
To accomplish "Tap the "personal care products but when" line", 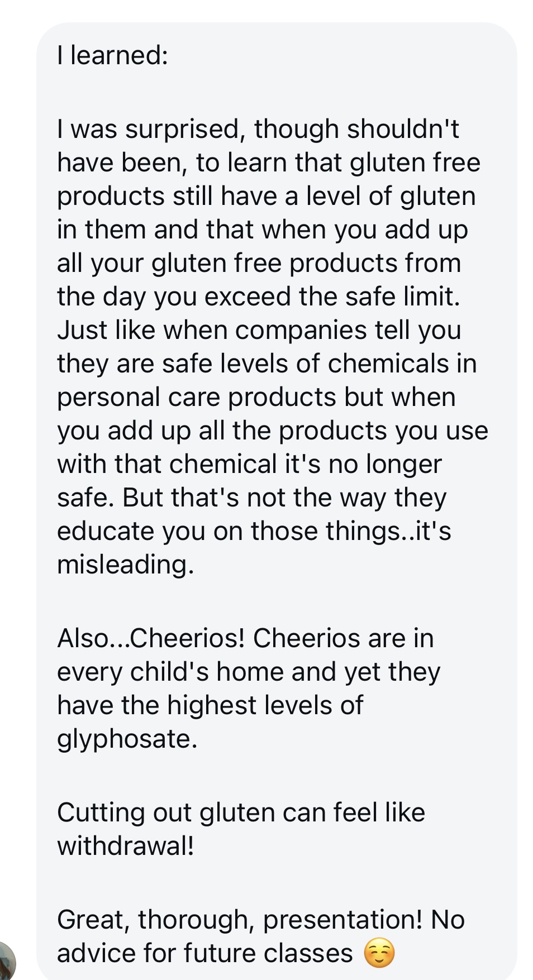I will [x=256, y=397].
